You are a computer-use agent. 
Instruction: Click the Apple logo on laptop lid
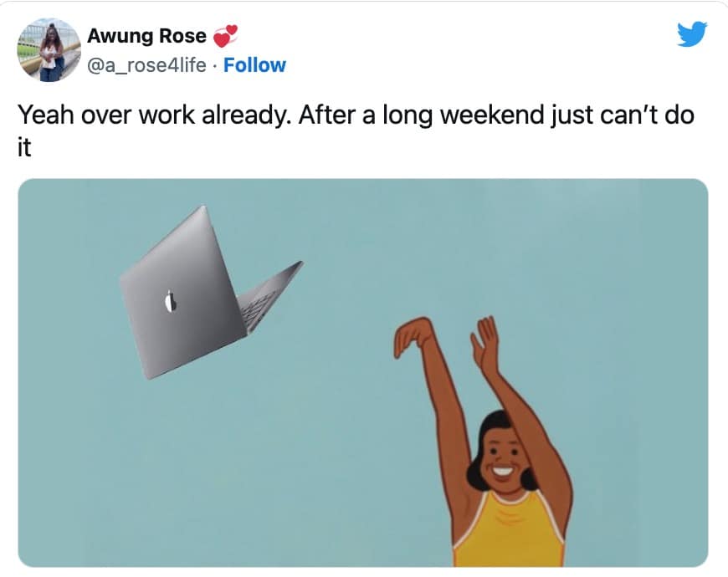(x=171, y=301)
